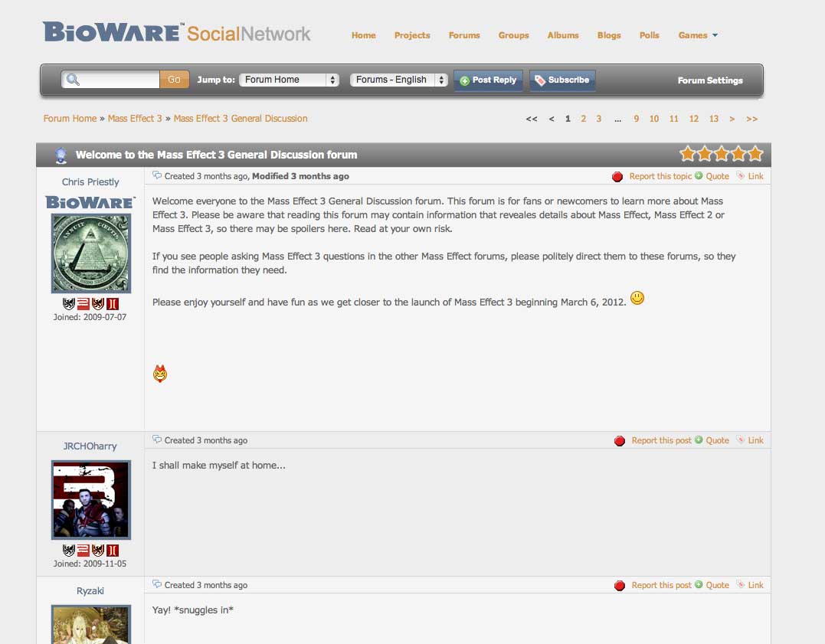Click green Quote icon on Chris Priestly's post

(699, 175)
